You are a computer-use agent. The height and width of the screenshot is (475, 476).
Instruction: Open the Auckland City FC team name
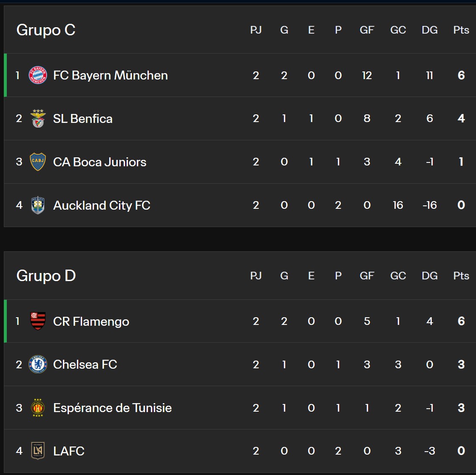click(102, 205)
